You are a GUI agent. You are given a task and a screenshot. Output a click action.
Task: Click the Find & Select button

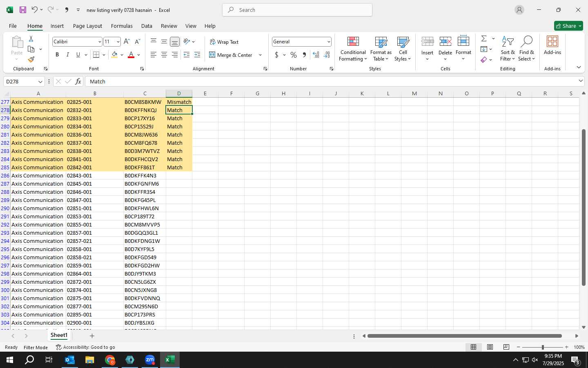tap(527, 49)
